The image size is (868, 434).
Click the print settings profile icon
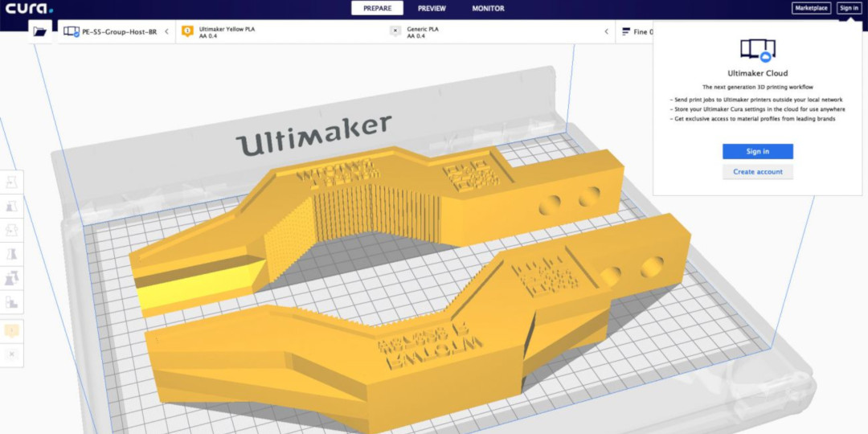point(625,32)
